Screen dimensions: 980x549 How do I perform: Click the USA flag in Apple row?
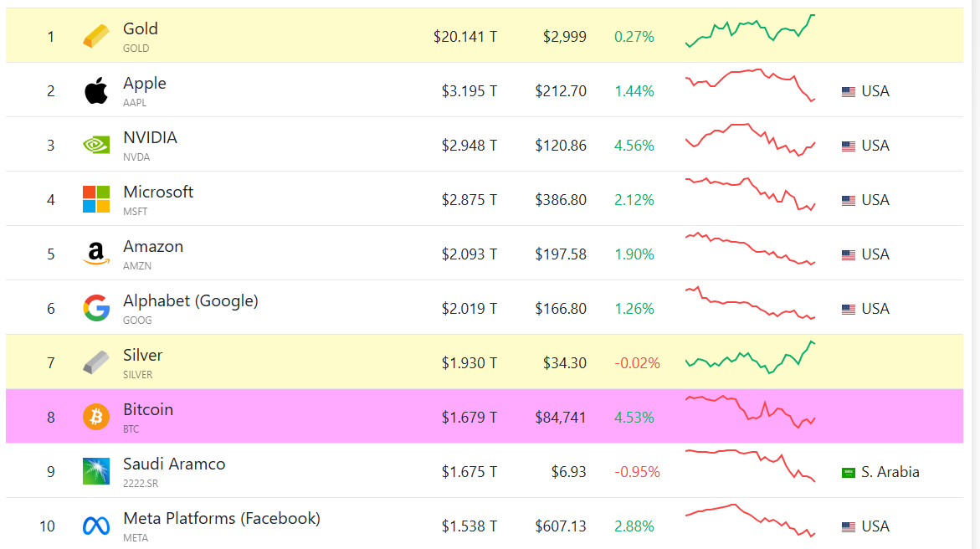(848, 92)
